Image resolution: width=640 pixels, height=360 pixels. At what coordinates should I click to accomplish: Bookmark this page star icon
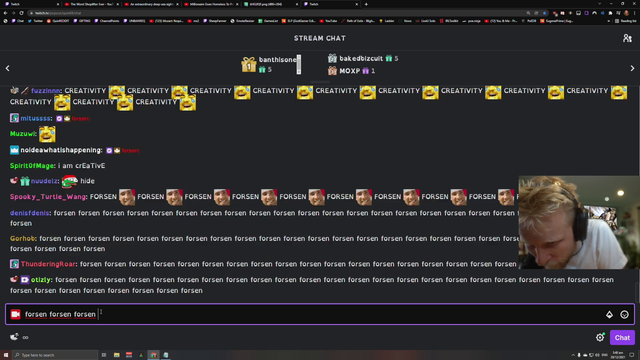pyautogui.click(x=544, y=13)
